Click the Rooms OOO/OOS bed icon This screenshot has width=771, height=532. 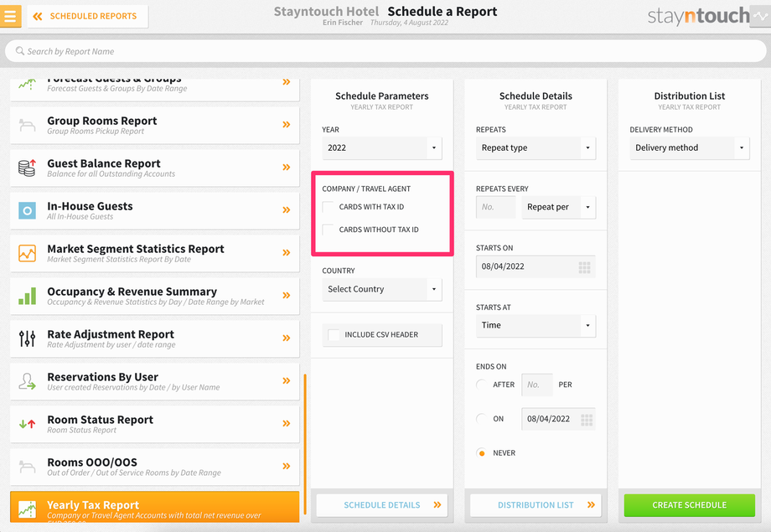tap(27, 466)
